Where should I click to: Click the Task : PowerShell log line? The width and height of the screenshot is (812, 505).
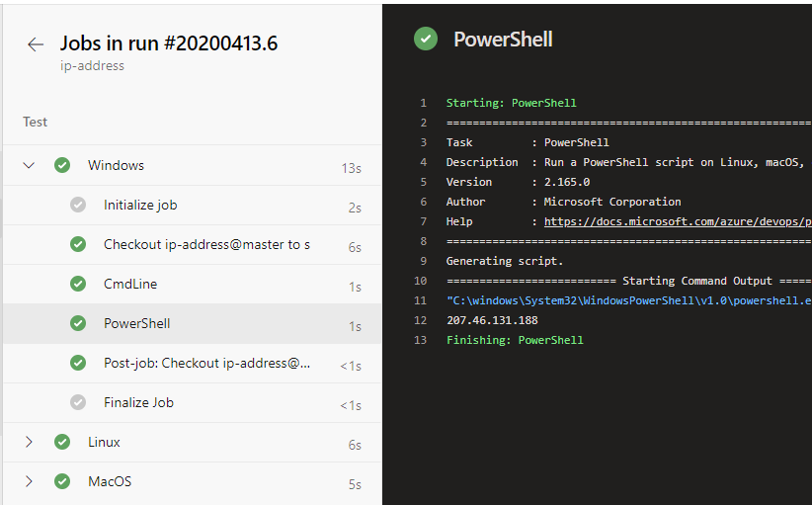[x=528, y=142]
